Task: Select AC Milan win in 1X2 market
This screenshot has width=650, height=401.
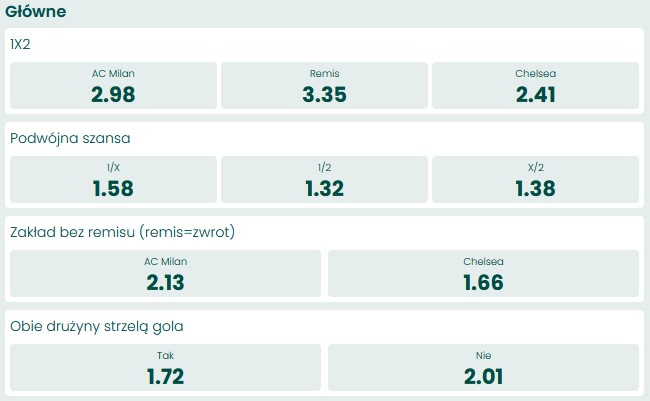Action: [112, 86]
